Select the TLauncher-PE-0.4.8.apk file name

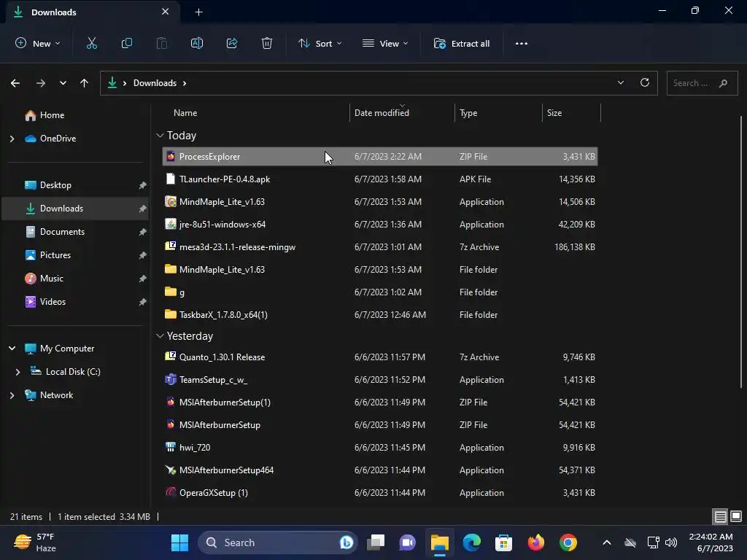225,179
